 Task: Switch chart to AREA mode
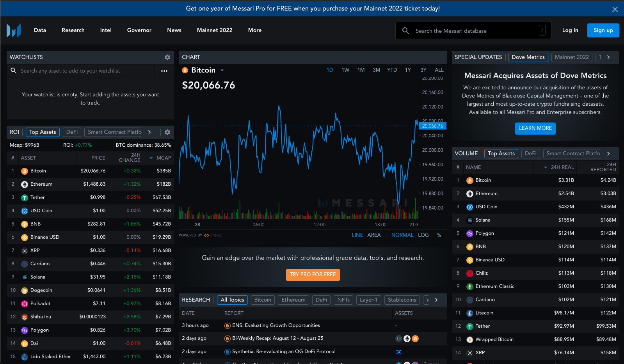click(x=374, y=235)
